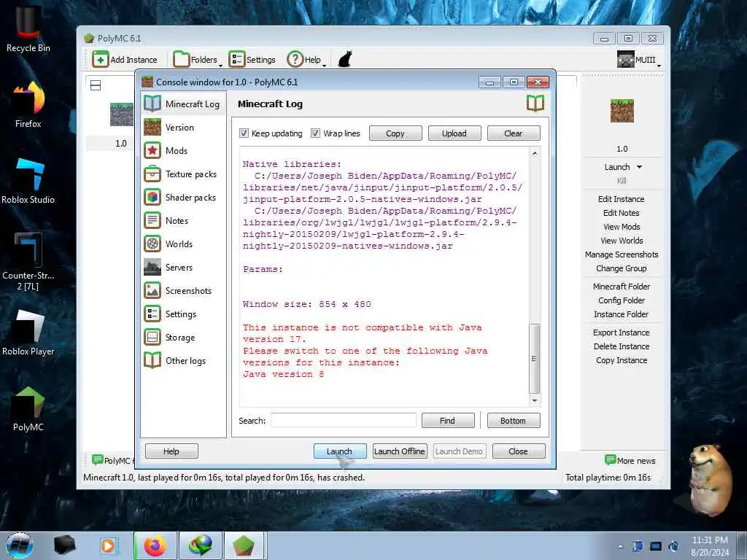Select PolyMC desktop shortcut
Image resolution: width=747 pixels, height=560 pixels.
click(x=28, y=408)
